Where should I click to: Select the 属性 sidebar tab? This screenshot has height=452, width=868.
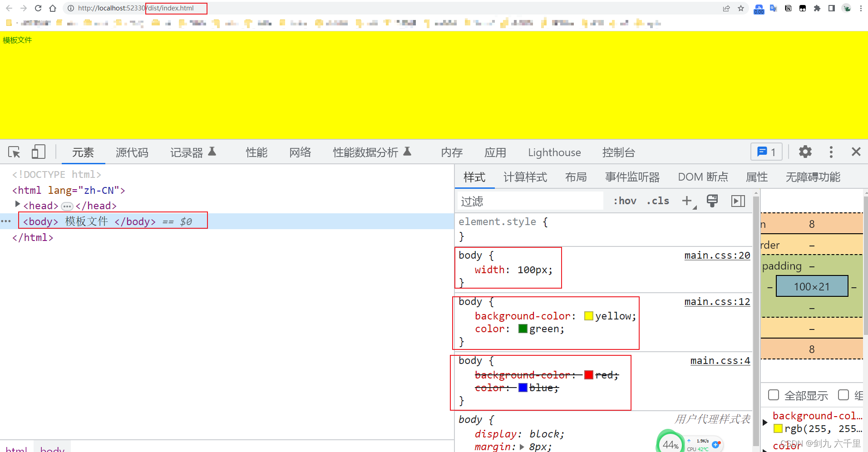(757, 177)
